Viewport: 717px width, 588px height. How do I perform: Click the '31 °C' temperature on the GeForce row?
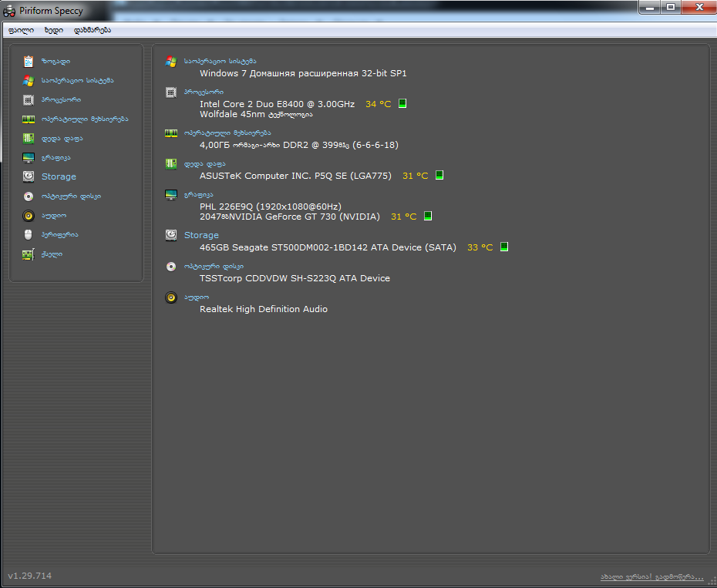tap(404, 217)
